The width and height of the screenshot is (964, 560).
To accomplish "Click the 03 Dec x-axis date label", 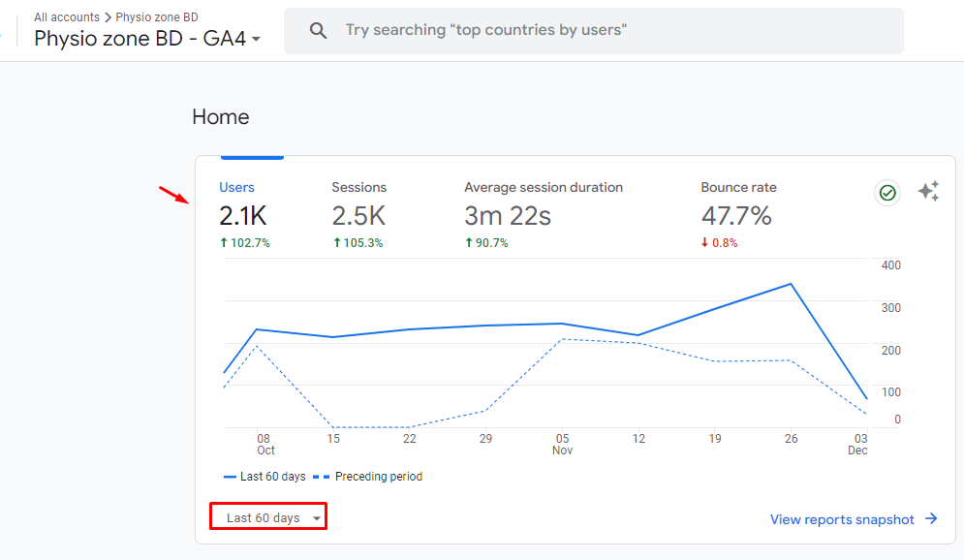I will (858, 444).
